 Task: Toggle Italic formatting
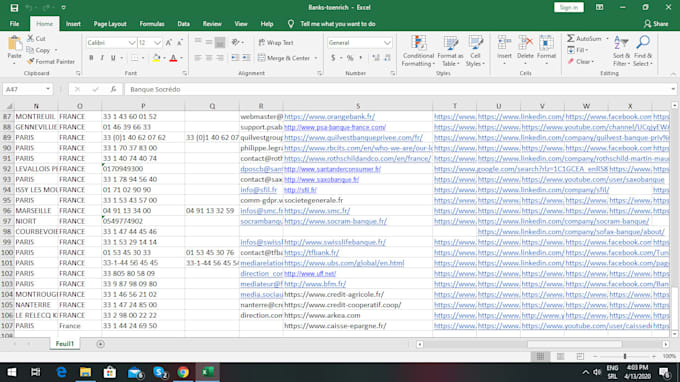click(102, 58)
